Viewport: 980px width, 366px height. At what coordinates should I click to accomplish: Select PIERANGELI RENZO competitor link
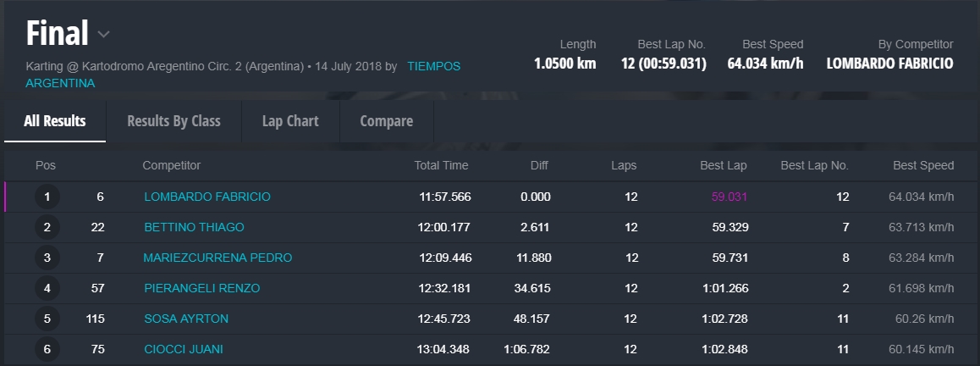click(201, 288)
